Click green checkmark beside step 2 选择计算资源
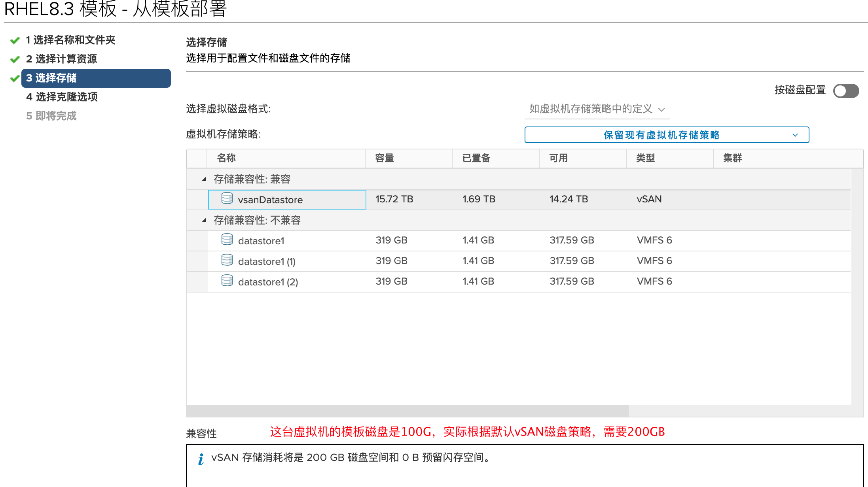The width and height of the screenshot is (868, 487). [x=15, y=59]
